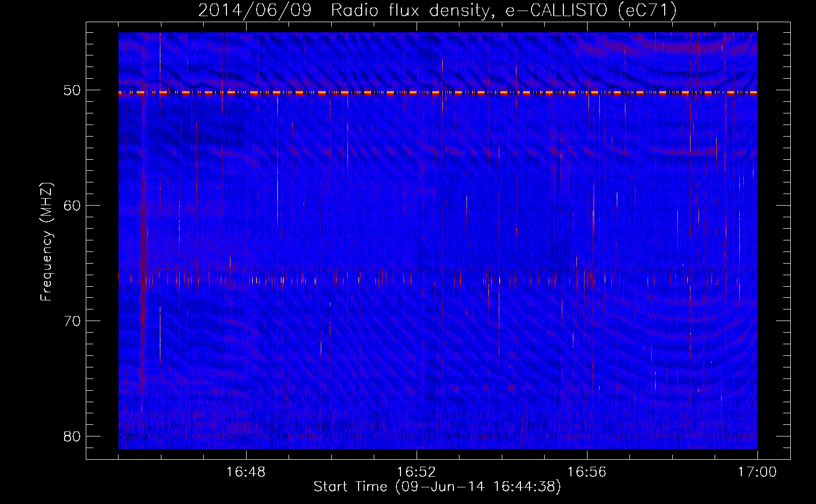Click the 70 frequency tick label

pyautogui.click(x=72, y=321)
